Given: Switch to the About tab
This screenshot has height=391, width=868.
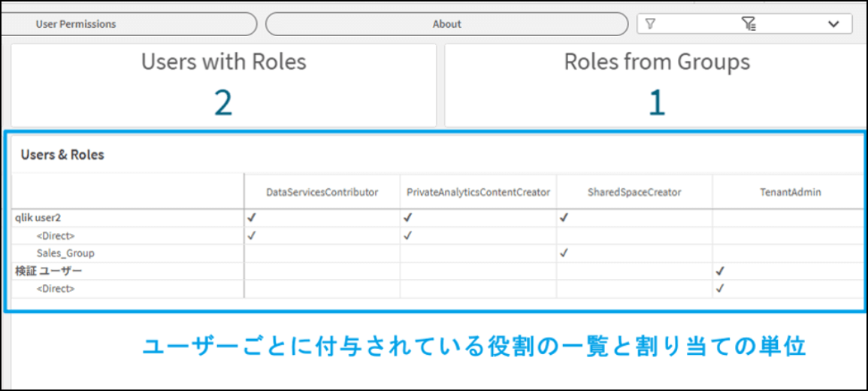Looking at the screenshot, I should [446, 24].
